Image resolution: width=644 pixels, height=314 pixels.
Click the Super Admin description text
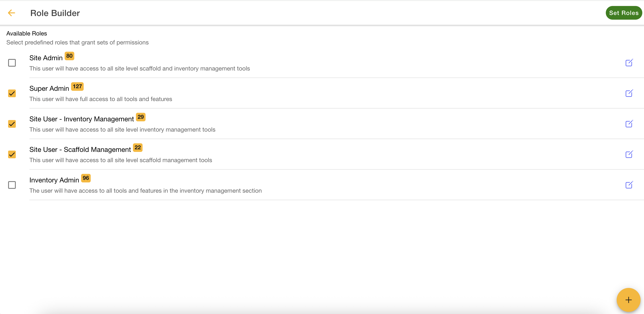tap(101, 99)
